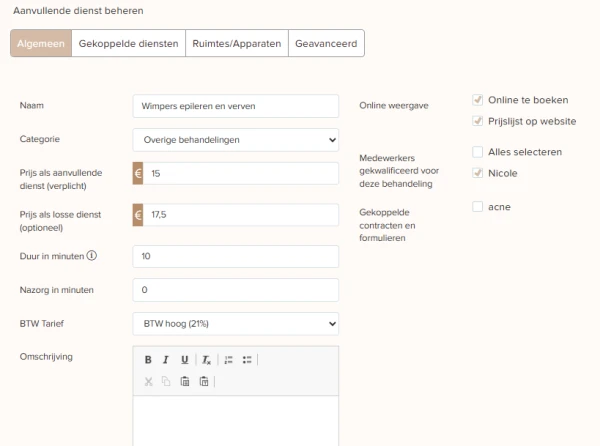Click the Nazorg in minuten field

pos(236,290)
